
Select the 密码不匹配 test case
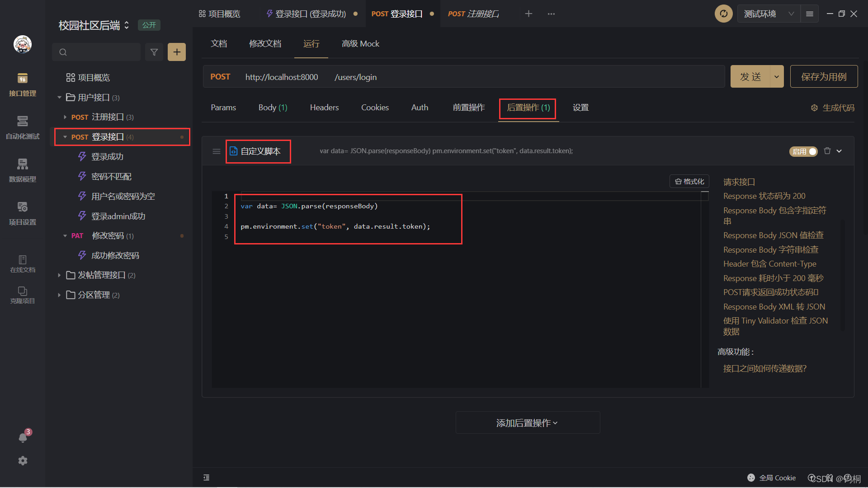click(x=111, y=177)
